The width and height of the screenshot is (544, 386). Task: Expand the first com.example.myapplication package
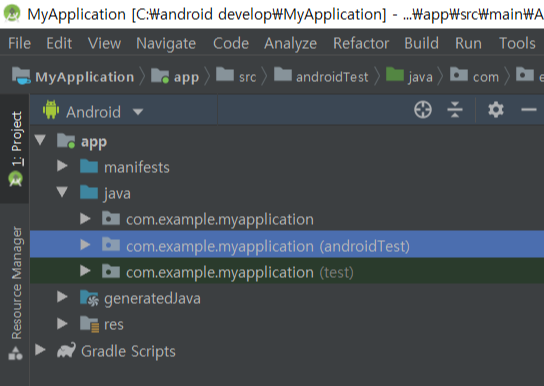pos(85,219)
